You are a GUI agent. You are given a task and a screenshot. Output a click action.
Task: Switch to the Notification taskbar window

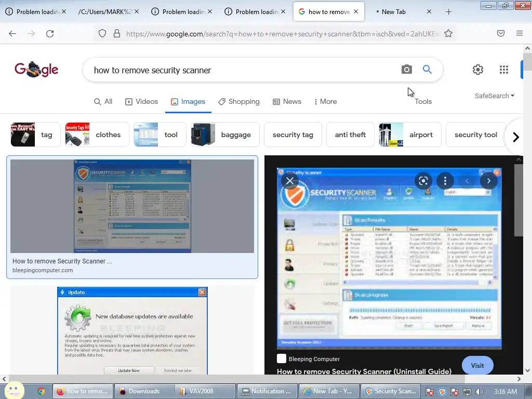267,391
